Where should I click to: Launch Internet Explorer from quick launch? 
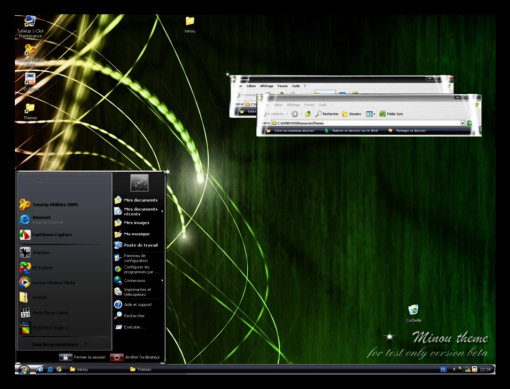(x=50, y=369)
